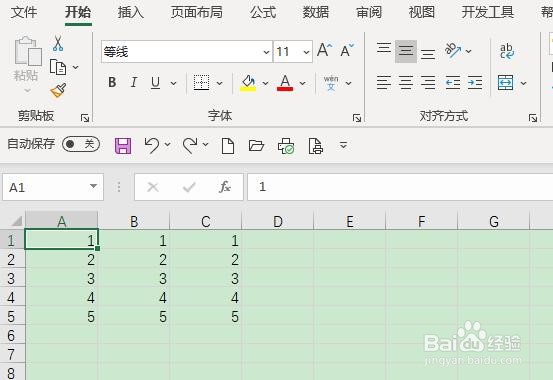Increase indent
This screenshot has height=380, width=553.
pos(475,83)
